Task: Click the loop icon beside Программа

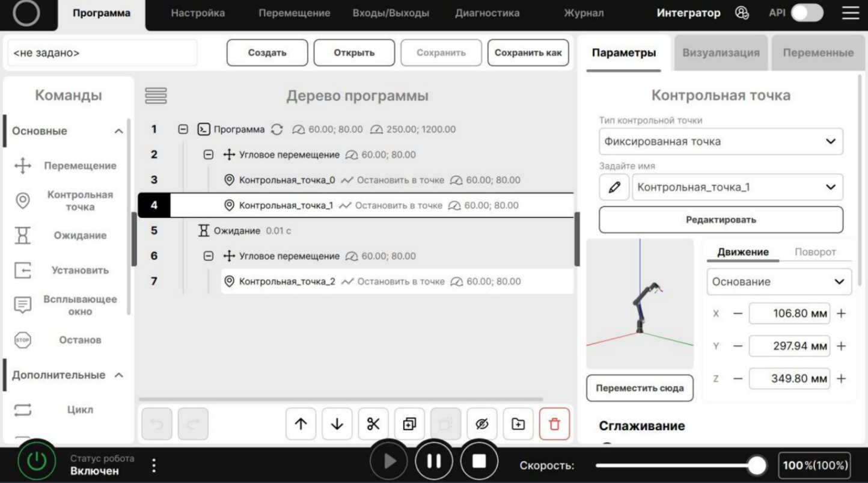Action: [277, 129]
